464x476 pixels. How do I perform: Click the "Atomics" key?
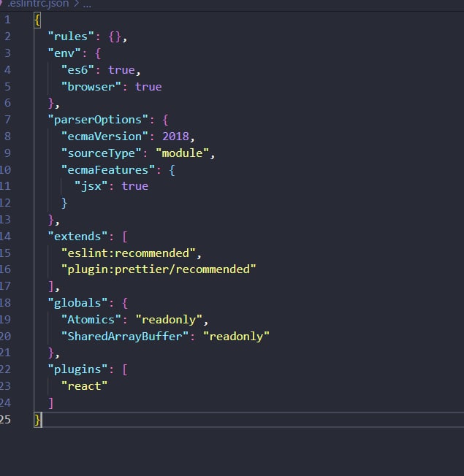[91, 320]
